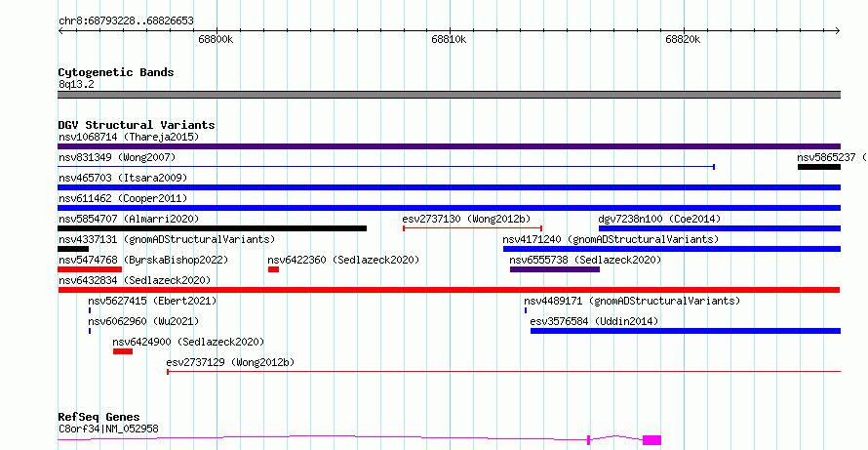Select the tiny blue nsv6062960 marker
Viewport: 868px width, 450px height.
[x=90, y=331]
